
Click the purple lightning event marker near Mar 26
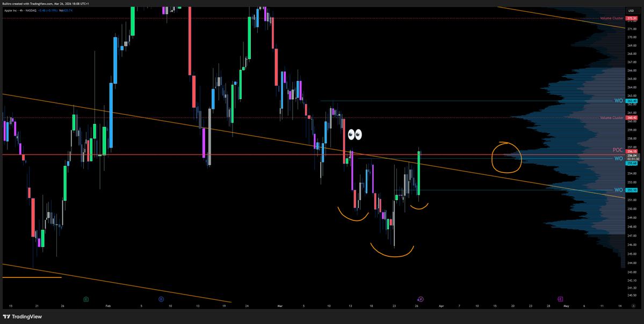point(421,299)
